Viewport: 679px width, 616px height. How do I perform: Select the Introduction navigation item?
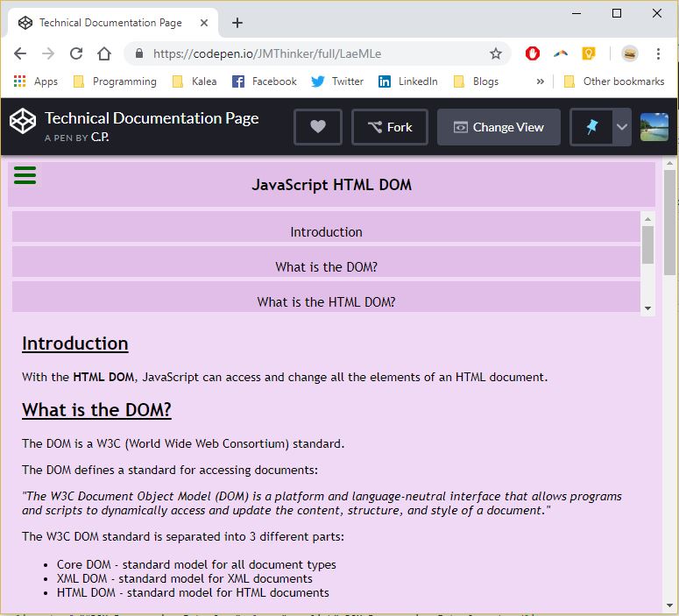pos(326,231)
